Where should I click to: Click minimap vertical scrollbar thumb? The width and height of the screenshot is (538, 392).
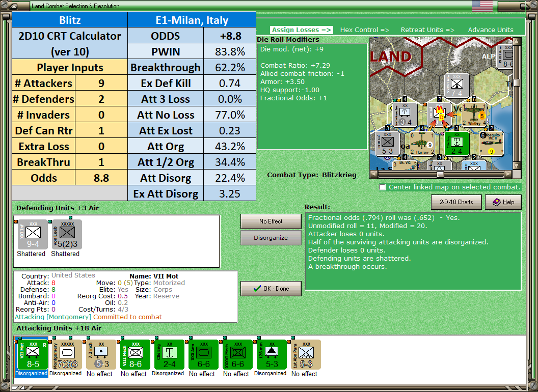517,82
